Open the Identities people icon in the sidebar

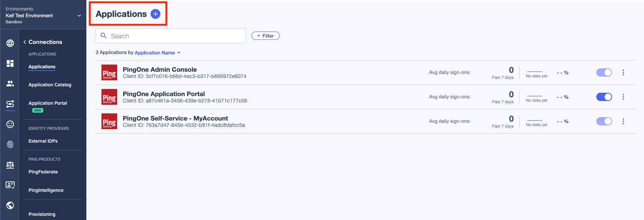(x=10, y=83)
